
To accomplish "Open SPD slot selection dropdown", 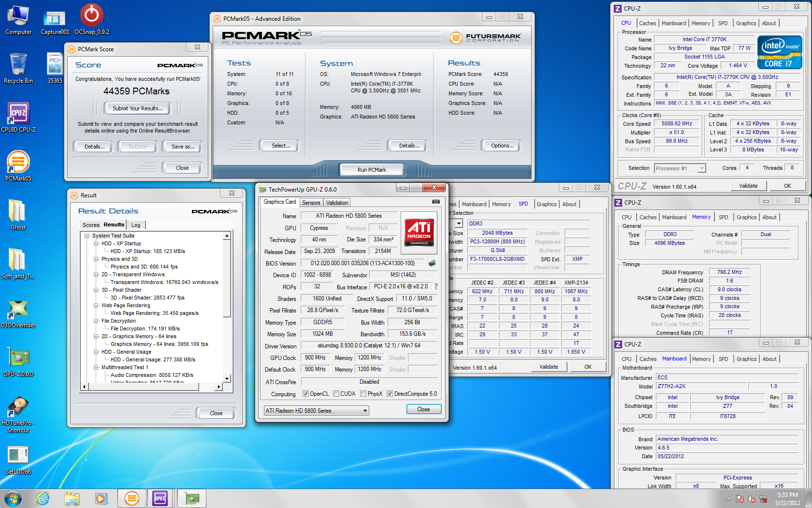I will [459, 224].
